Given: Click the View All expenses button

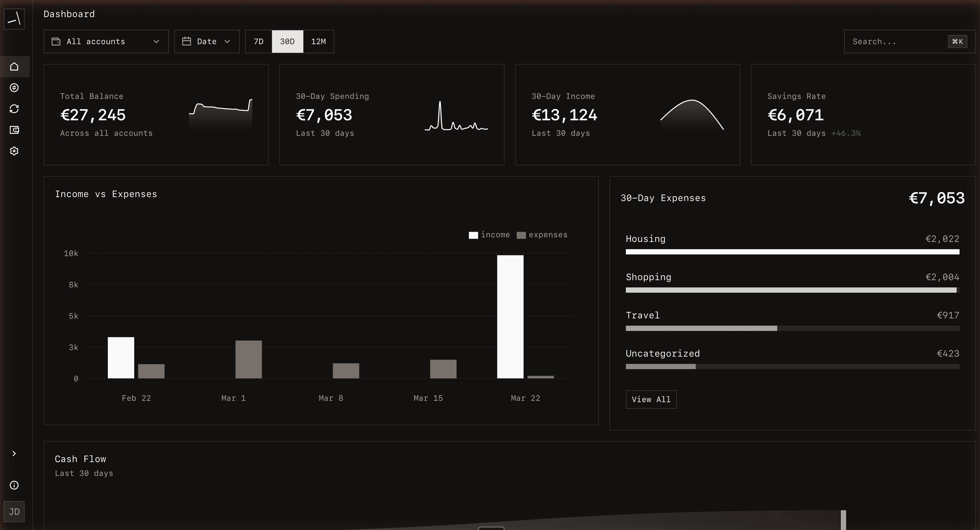Looking at the screenshot, I should pyautogui.click(x=651, y=399).
